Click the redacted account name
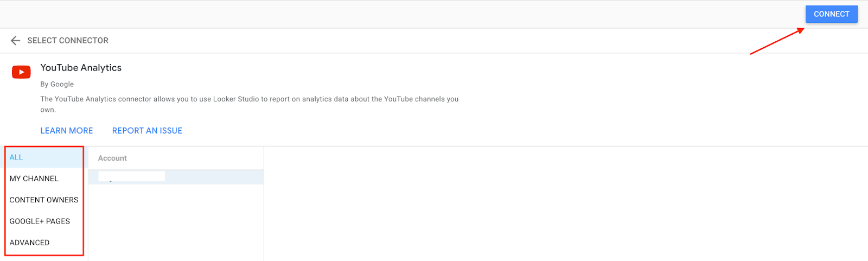 tap(131, 176)
